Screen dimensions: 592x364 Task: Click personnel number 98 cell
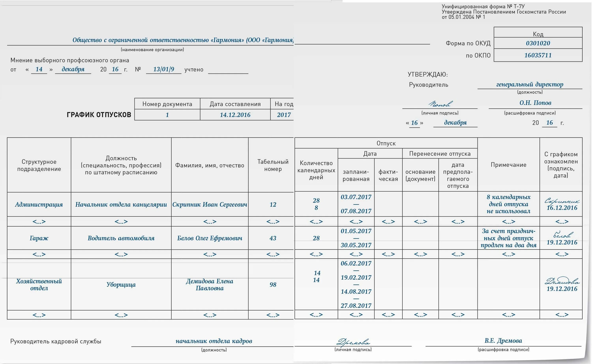point(273,285)
